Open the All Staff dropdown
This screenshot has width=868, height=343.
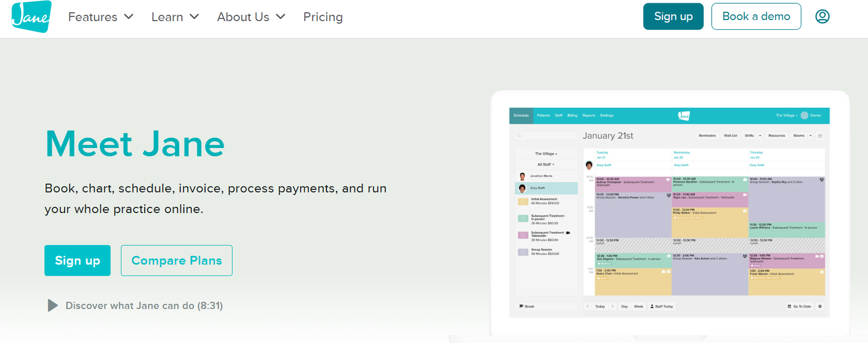pos(546,164)
